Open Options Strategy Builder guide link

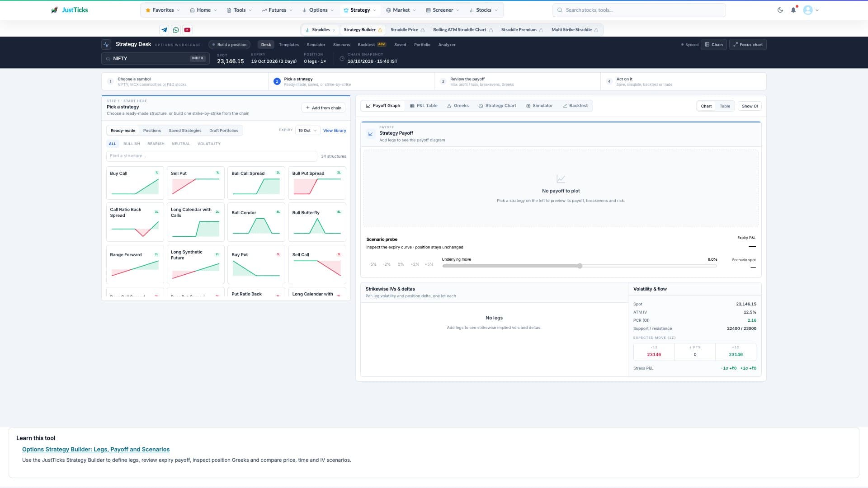tap(96, 450)
